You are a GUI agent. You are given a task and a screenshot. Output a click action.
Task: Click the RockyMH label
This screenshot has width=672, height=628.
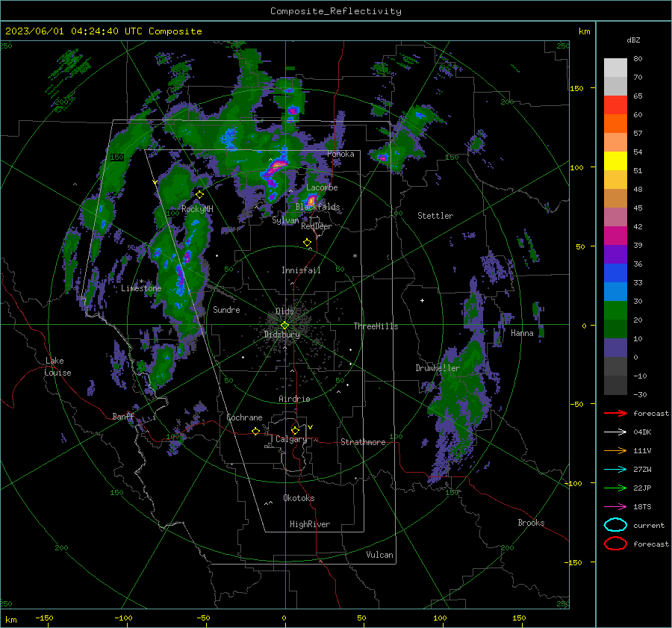click(x=197, y=209)
